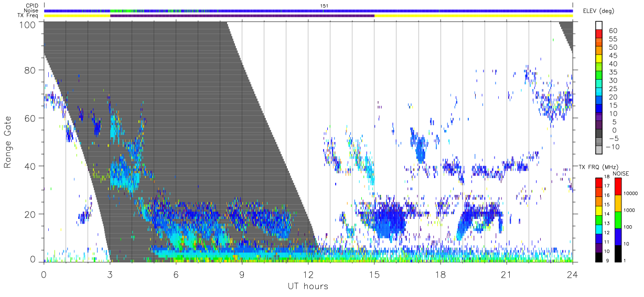Click the x-axis tick label "6"

click(x=176, y=274)
